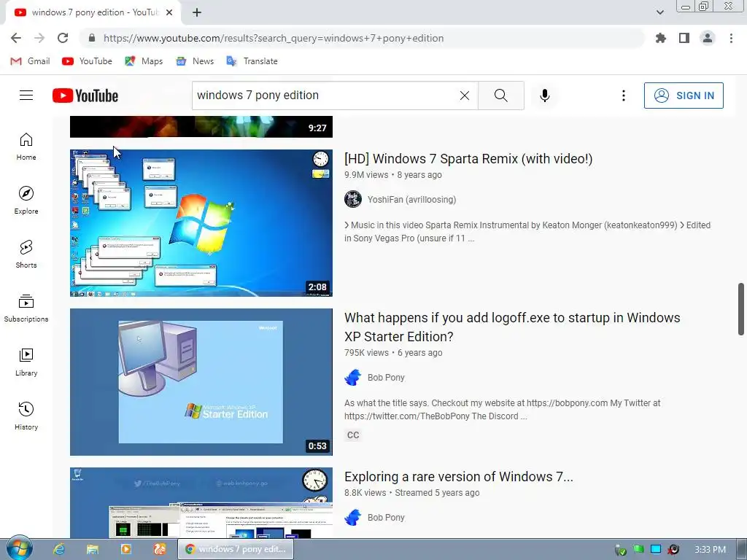Open the Gmail bookmark
The height and width of the screenshot is (560, 747).
(30, 61)
